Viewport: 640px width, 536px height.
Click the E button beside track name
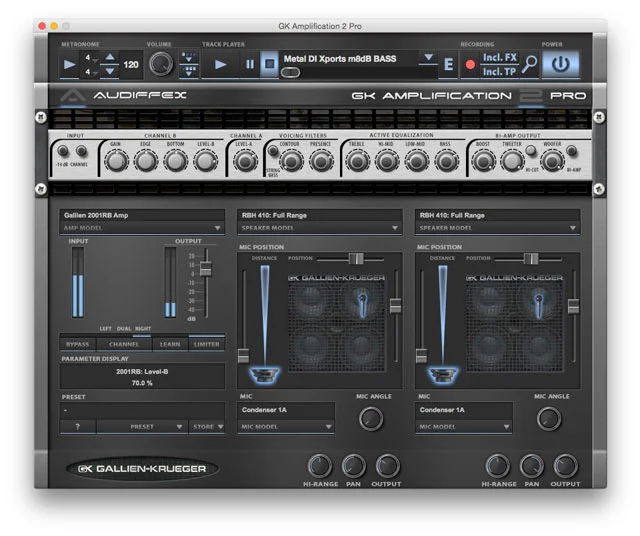coord(449,64)
